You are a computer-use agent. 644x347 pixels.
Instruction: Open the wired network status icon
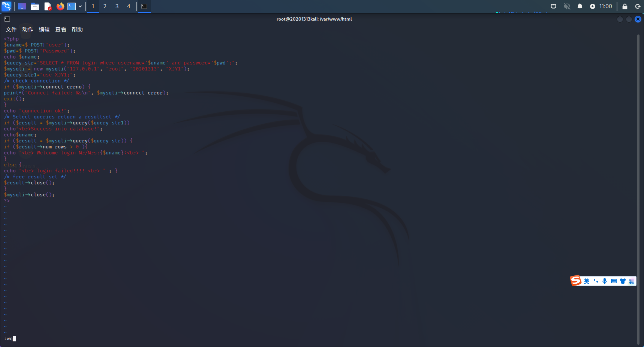click(553, 6)
